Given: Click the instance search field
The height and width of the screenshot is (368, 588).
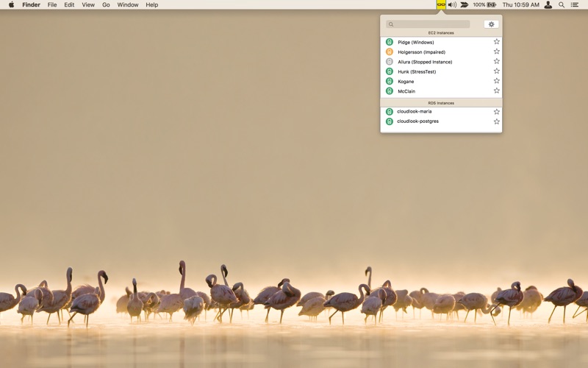Looking at the screenshot, I should click(x=428, y=24).
